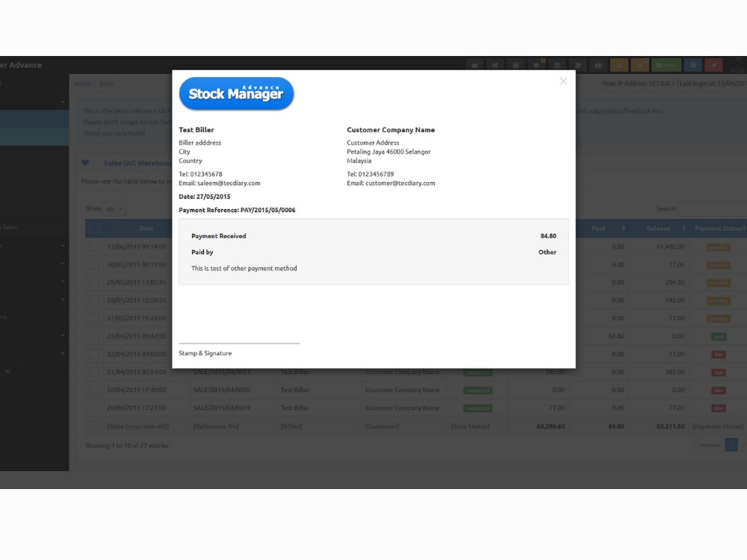The width and height of the screenshot is (747, 560).
Task: Click due label on 22/04/2015 row
Action: tap(719, 354)
